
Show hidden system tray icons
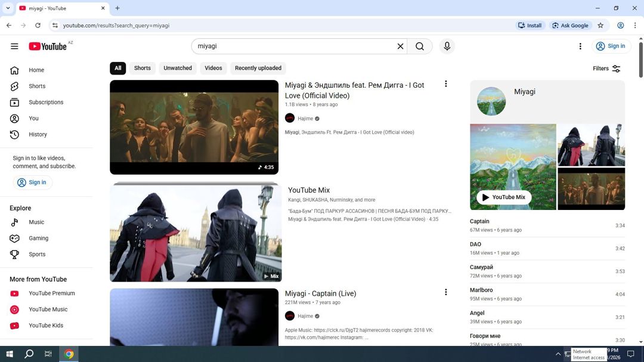point(558,354)
